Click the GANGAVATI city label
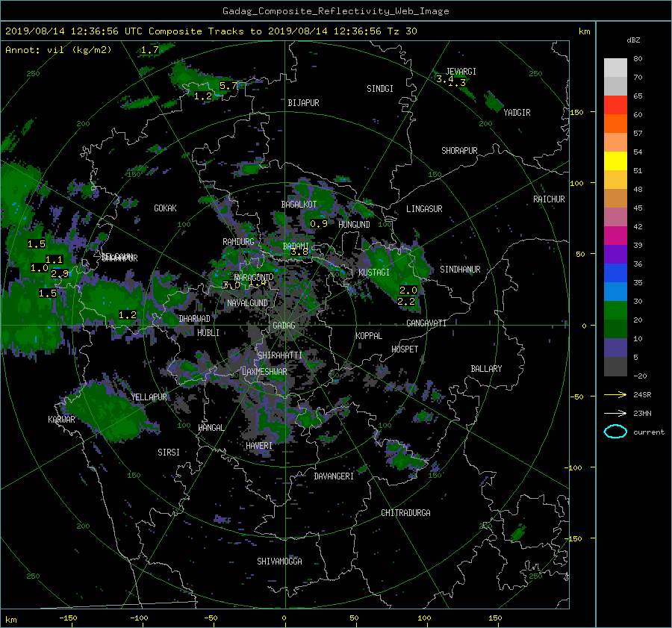Screen dimensions: 672x628 [x=426, y=323]
